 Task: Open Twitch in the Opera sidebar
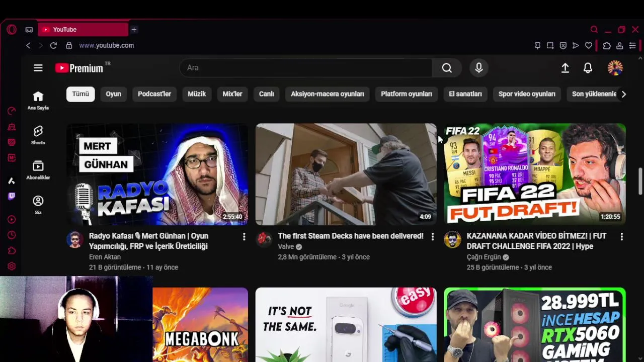pyautogui.click(x=12, y=196)
